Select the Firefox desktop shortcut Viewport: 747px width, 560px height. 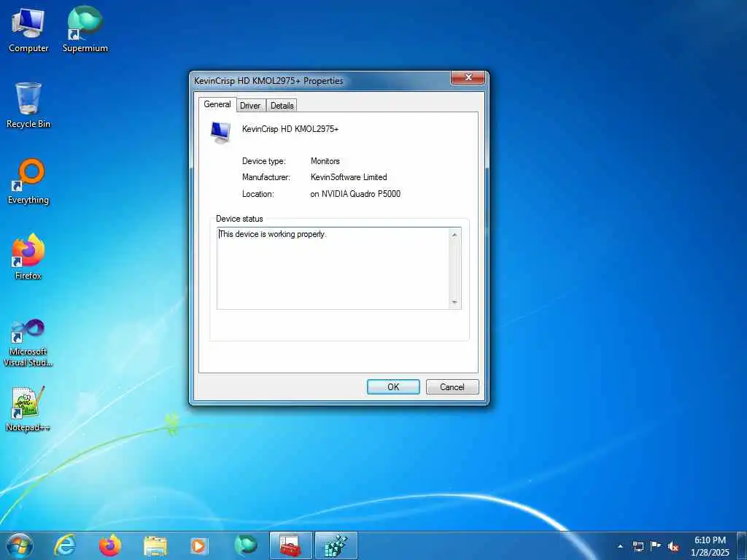(28, 257)
